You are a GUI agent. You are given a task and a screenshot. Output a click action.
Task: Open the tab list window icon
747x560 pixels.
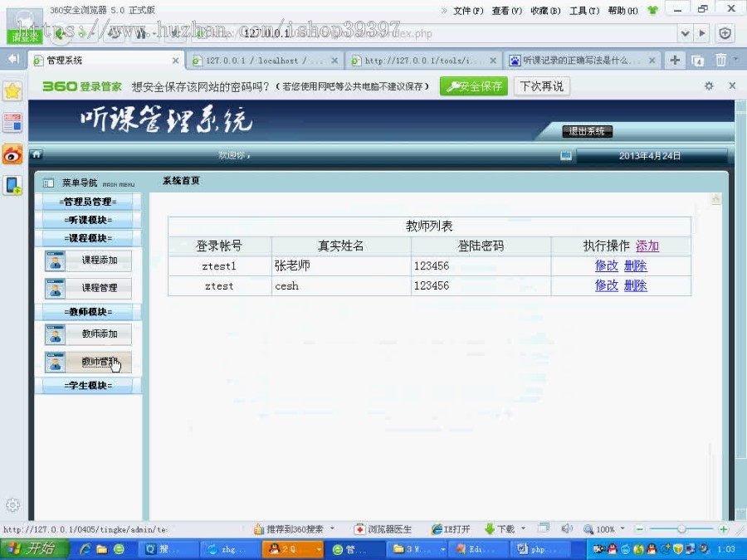coord(697,61)
